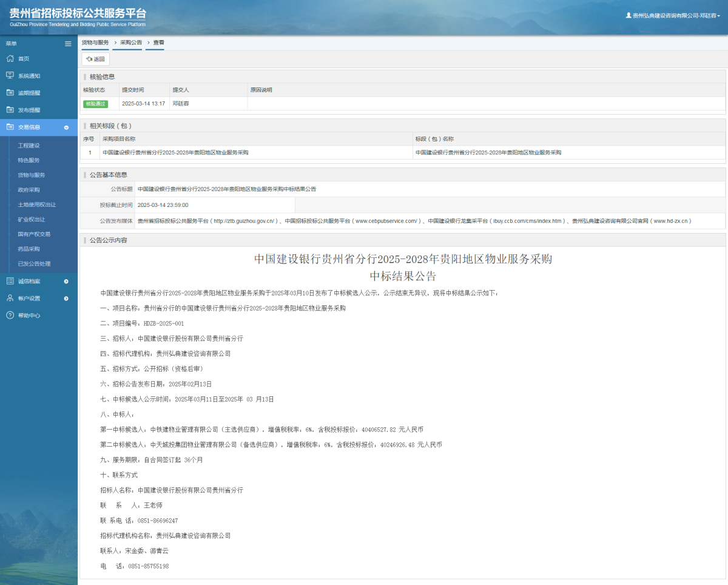Click the 返回 button

[x=95, y=59]
